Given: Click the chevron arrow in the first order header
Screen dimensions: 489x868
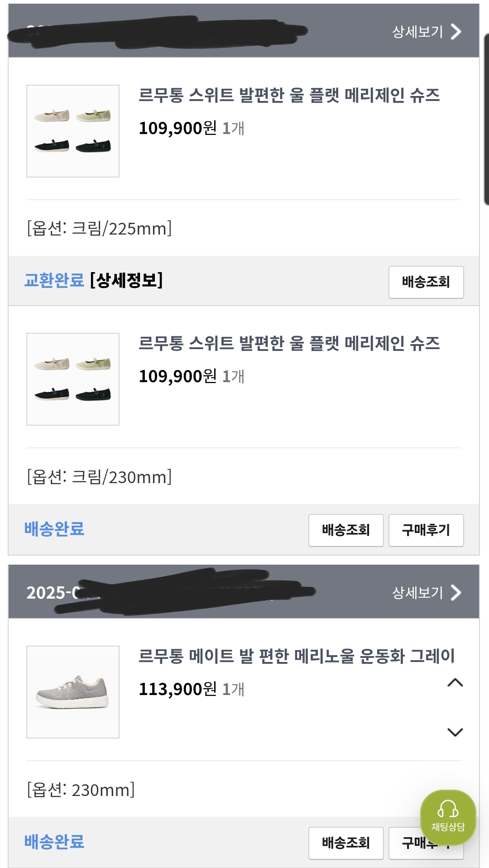Looking at the screenshot, I should click(x=456, y=32).
